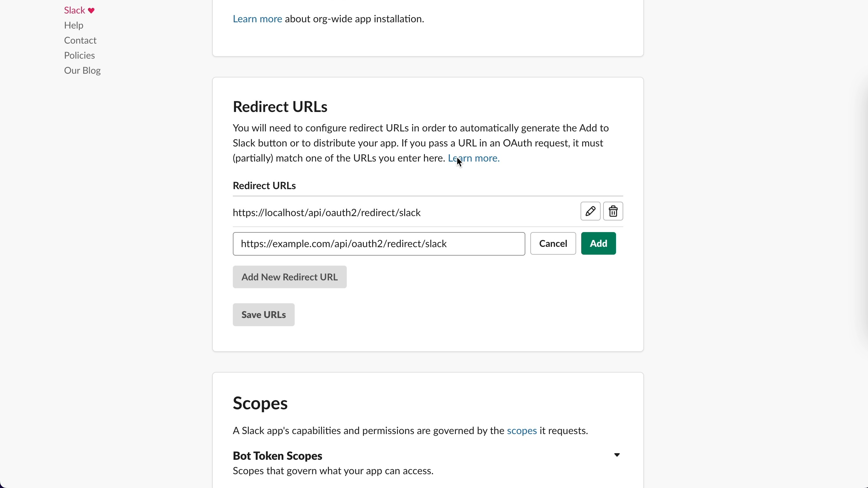
Task: Click the Save URLs button
Action: 263,315
